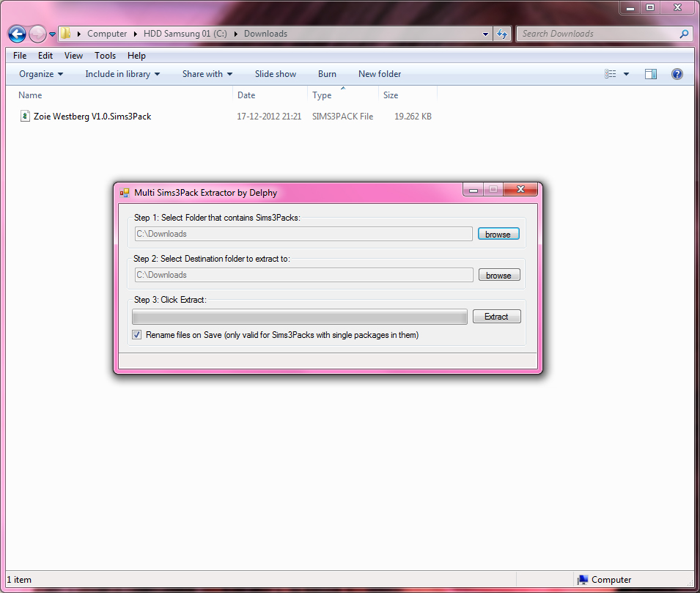Screen dimensions: 700x593
Task: Click the SIMS3PACK File type cell
Action: click(342, 116)
